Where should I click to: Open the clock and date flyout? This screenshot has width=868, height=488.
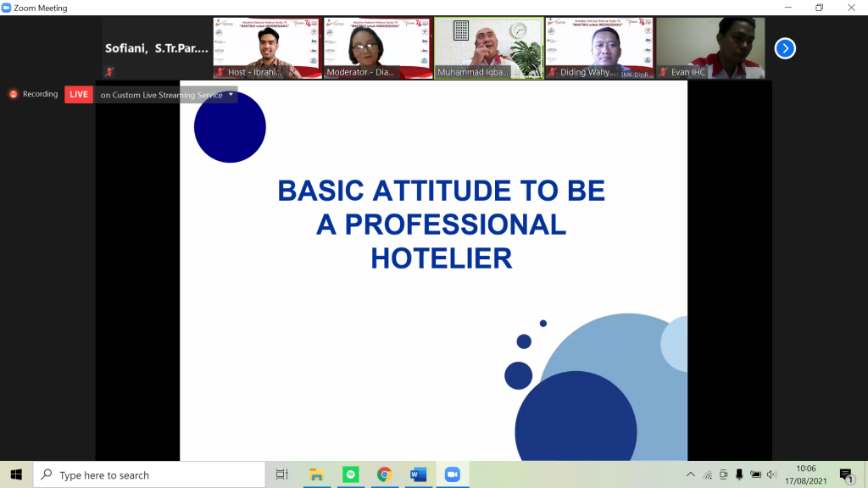pyautogui.click(x=806, y=474)
